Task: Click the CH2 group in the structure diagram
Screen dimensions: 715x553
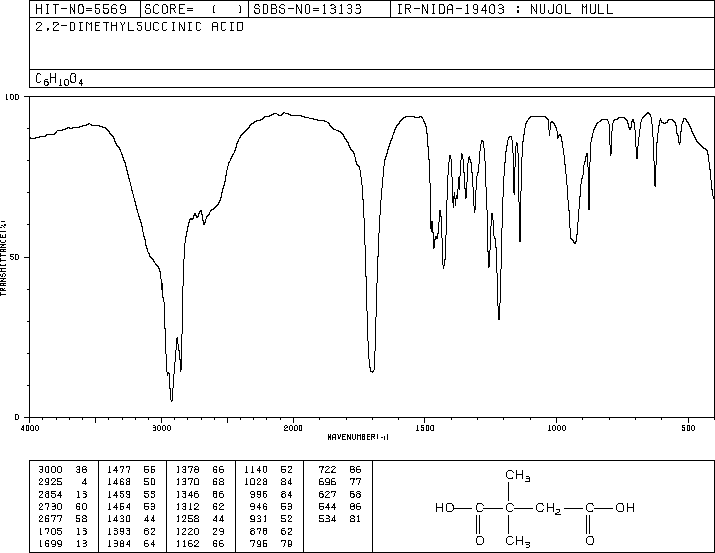Action: point(548,508)
